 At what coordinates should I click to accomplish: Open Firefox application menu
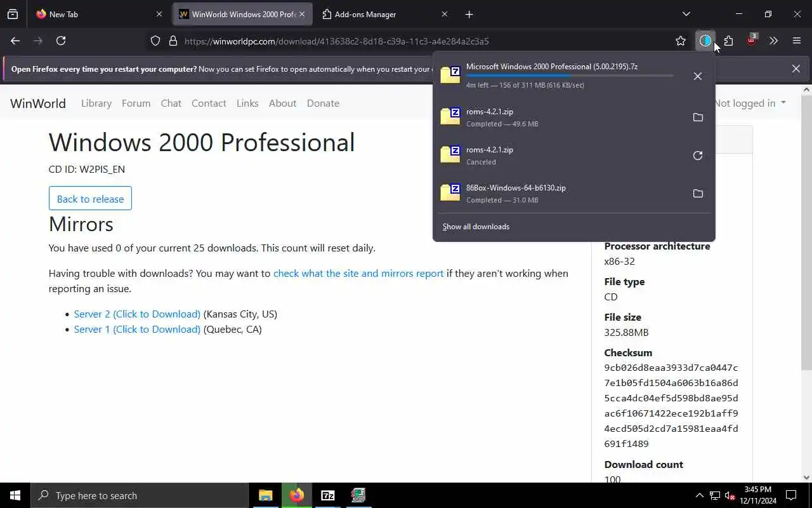pos(797,41)
